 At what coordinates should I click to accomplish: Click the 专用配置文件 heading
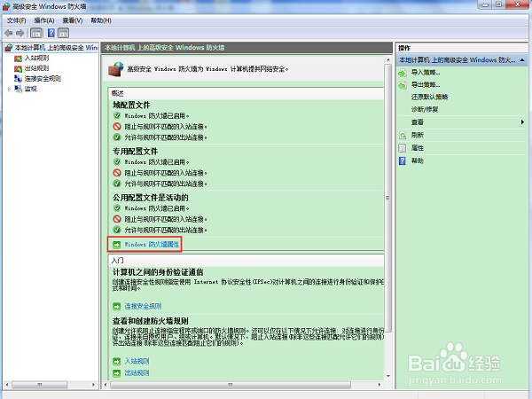coord(135,152)
